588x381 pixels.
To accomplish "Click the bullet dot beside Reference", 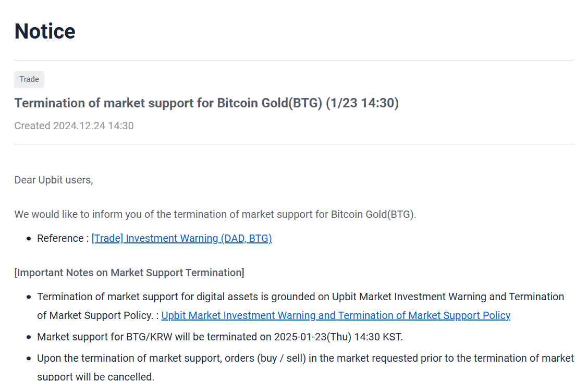I will [x=29, y=239].
